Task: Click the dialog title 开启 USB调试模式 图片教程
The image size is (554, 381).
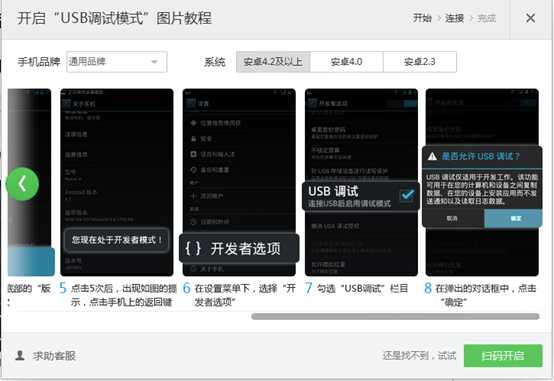Action: tap(114, 18)
